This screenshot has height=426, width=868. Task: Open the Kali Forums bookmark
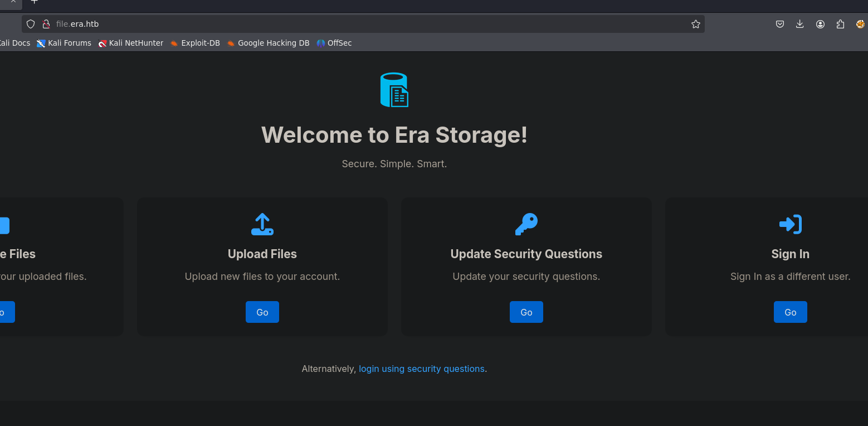tap(64, 43)
